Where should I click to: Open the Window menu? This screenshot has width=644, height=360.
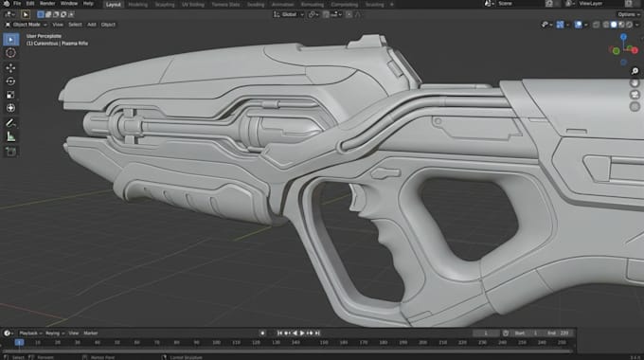68,3
